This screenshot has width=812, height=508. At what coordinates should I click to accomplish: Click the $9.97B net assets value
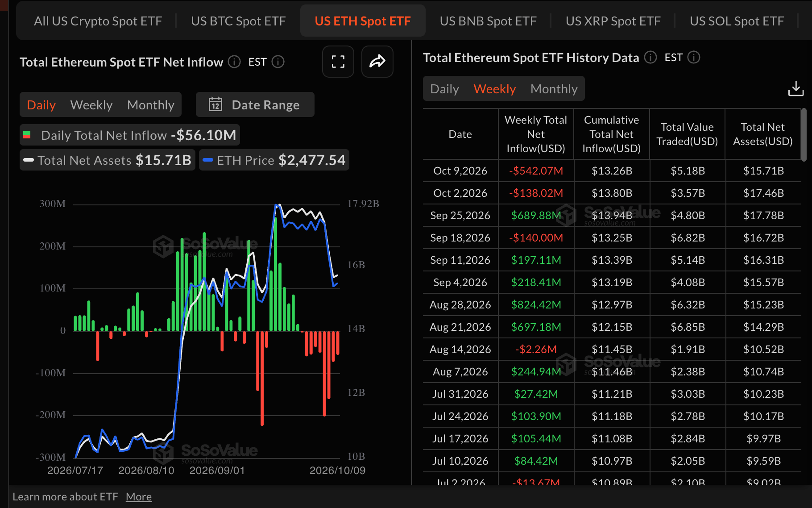click(763, 438)
